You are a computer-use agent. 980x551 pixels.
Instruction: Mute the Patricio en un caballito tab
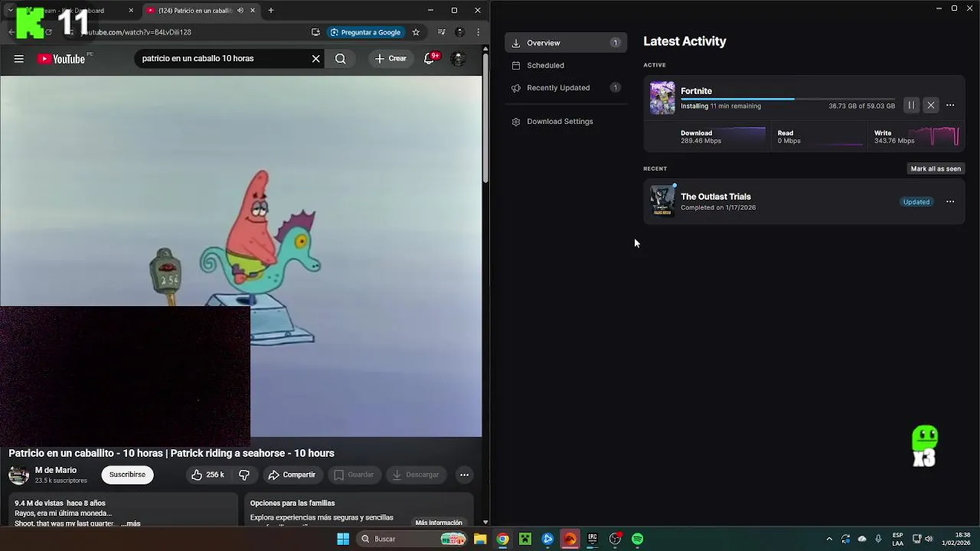(x=240, y=11)
